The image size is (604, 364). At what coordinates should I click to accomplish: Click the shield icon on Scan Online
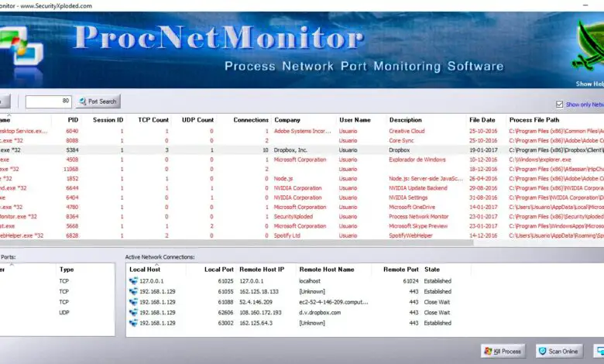click(x=542, y=352)
